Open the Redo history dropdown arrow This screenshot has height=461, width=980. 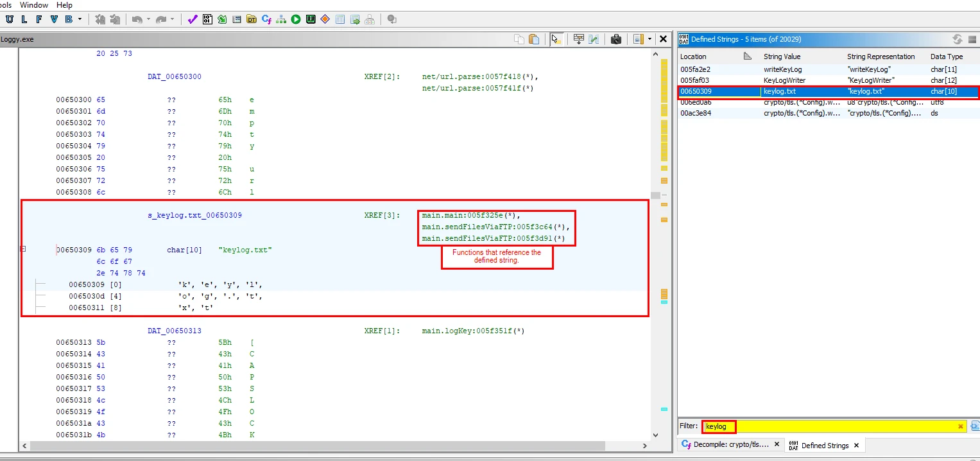click(173, 19)
